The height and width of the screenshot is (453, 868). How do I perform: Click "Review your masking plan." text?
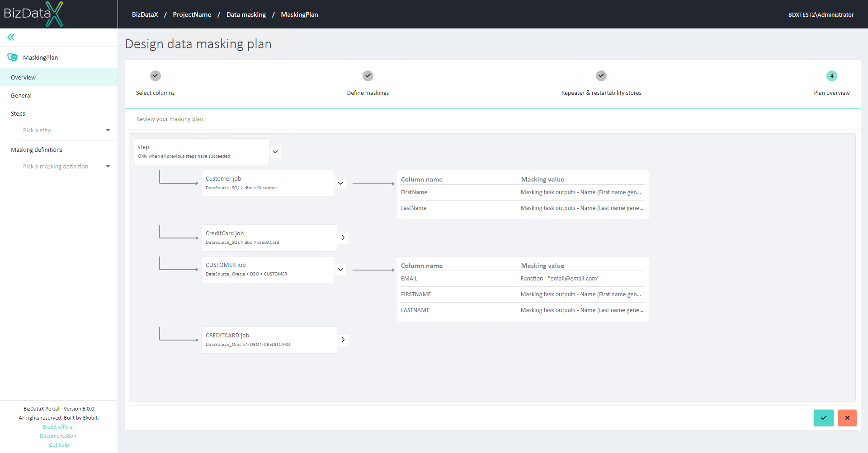pos(170,119)
